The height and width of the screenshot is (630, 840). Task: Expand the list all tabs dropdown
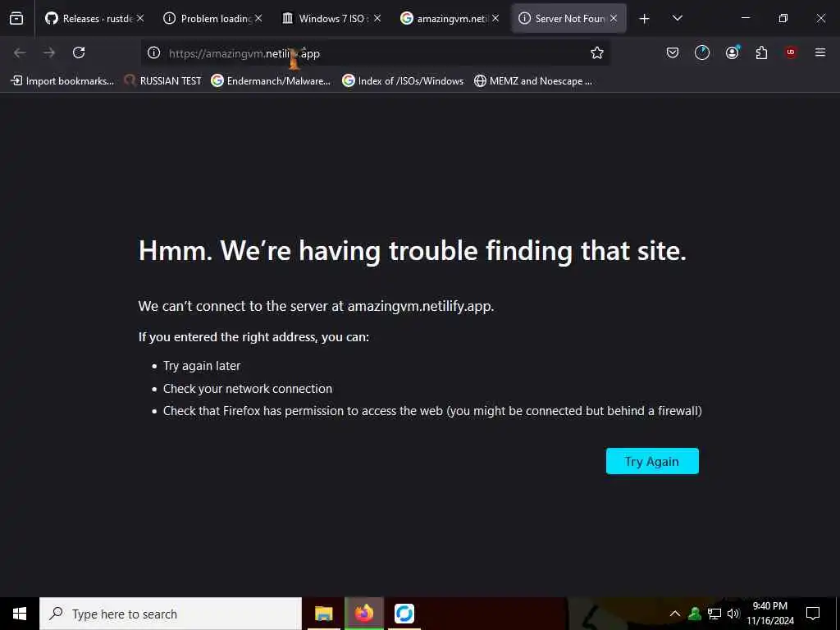click(x=678, y=18)
